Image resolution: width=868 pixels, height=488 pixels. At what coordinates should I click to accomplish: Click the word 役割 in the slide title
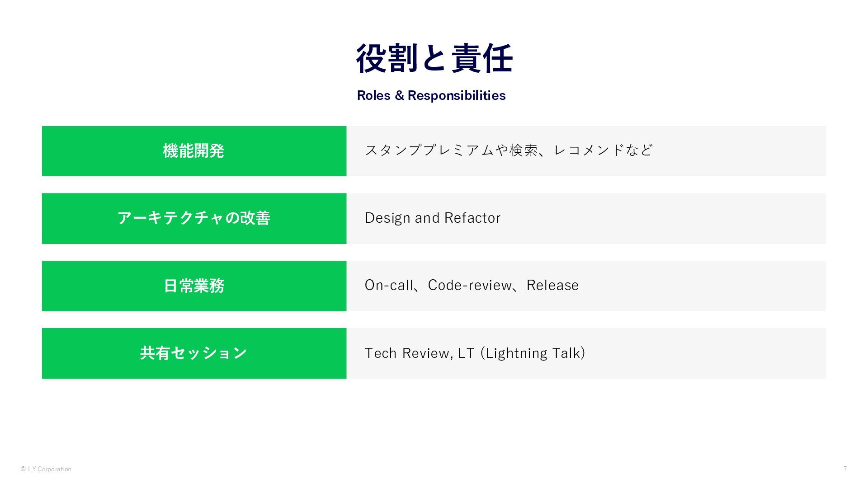(x=387, y=59)
